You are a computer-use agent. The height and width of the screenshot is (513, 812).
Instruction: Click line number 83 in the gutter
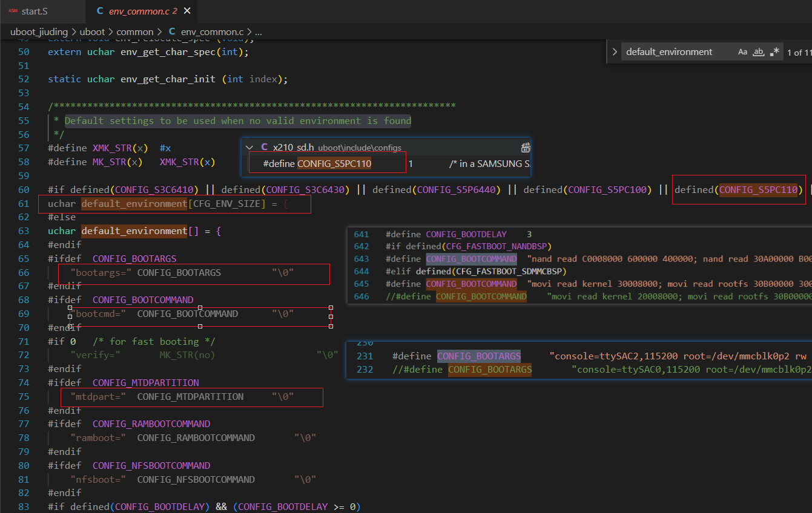(24, 506)
